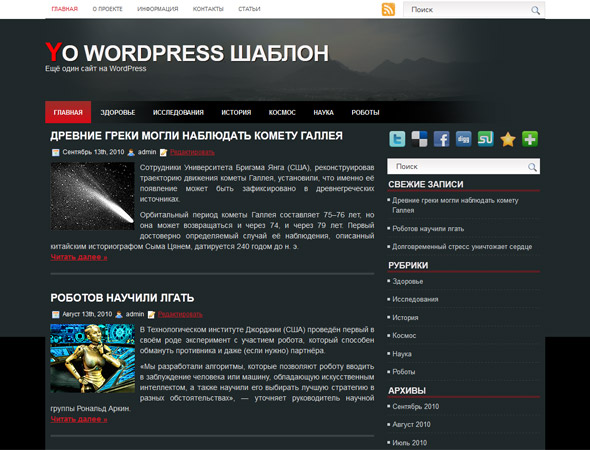The image size is (590, 450).
Task: Open the top menu item Информация
Action: (x=158, y=9)
